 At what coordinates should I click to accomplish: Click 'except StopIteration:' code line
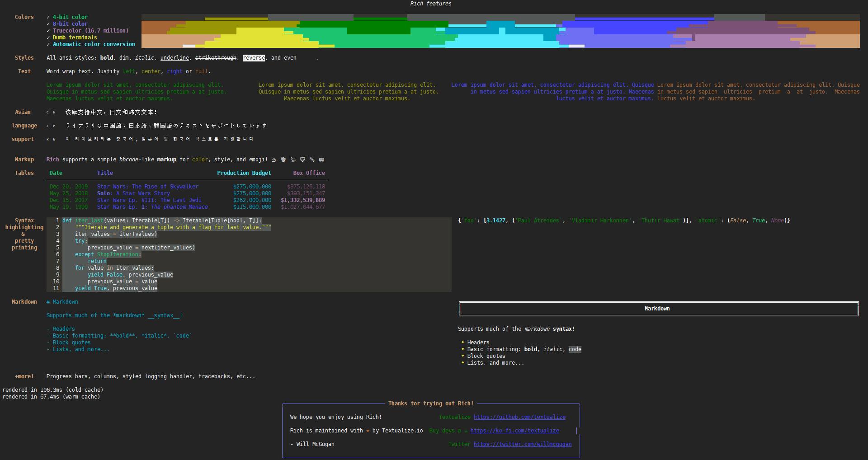click(108, 254)
